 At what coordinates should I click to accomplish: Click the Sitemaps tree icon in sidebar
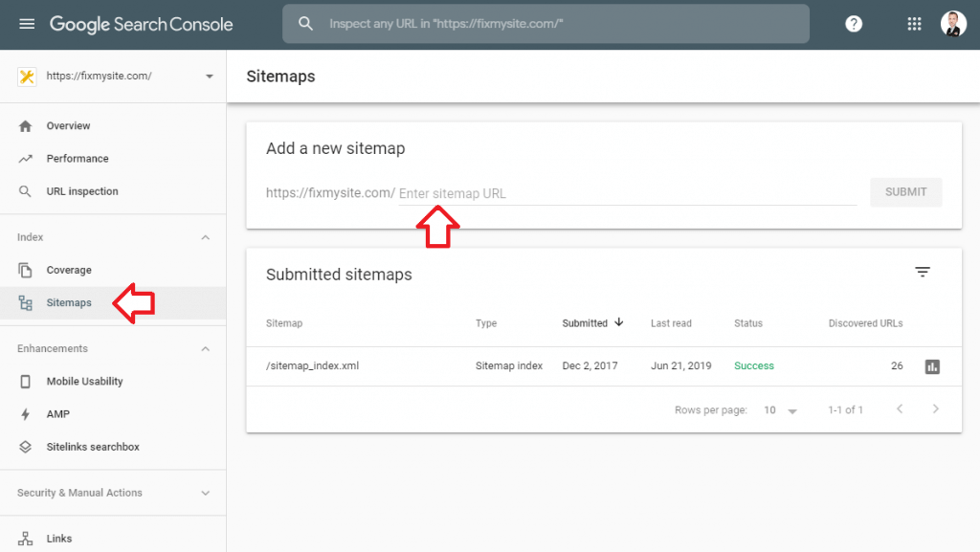25,303
